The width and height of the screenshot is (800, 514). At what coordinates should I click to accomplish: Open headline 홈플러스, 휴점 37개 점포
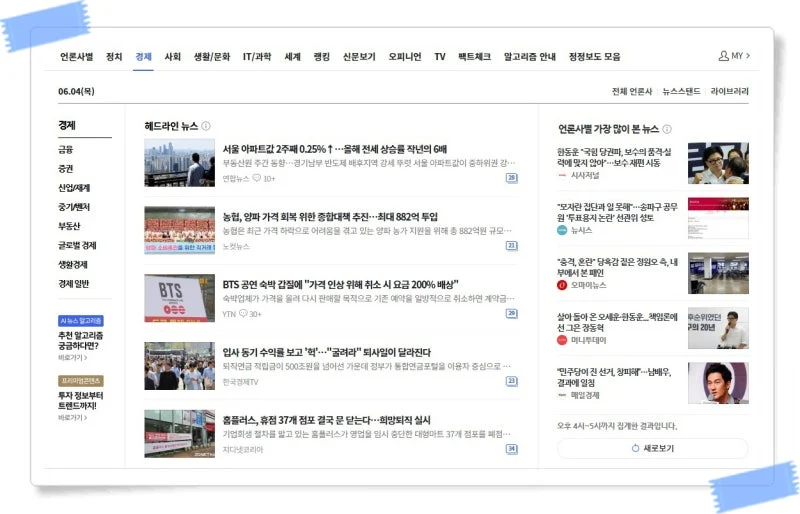pyautogui.click(x=327, y=420)
